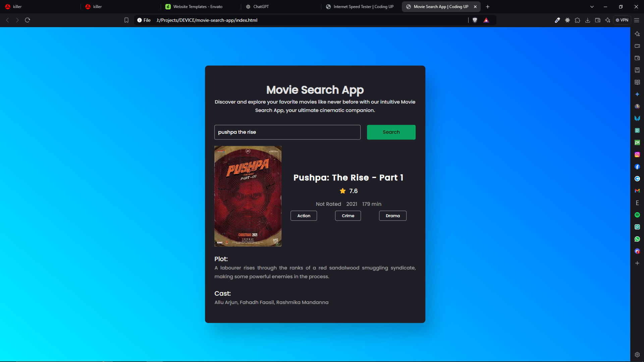Click the color picker eyedropper extension
This screenshot has width=644, height=362.
(x=557, y=20)
